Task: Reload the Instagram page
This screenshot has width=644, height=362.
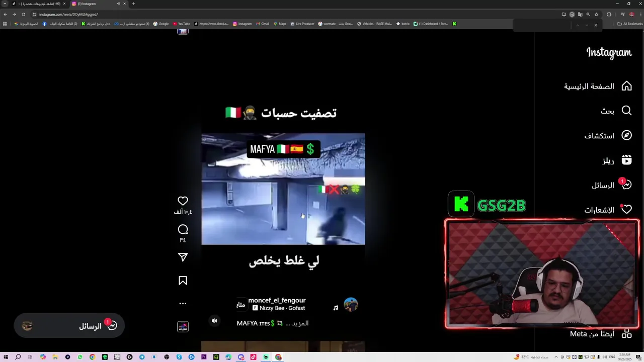Action: click(23, 14)
